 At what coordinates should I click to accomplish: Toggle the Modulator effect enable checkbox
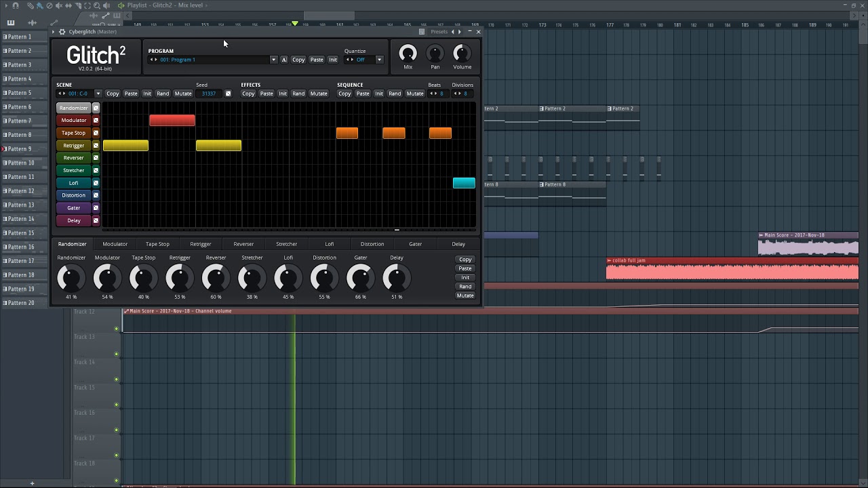(x=96, y=121)
